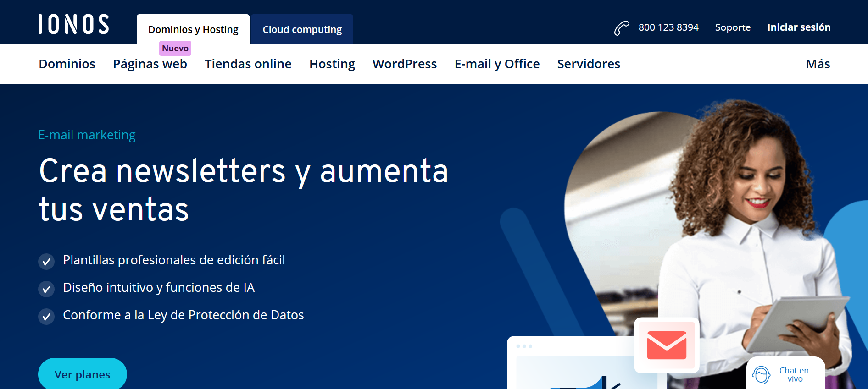
Task: Open the Páginas web menu
Action: (150, 64)
